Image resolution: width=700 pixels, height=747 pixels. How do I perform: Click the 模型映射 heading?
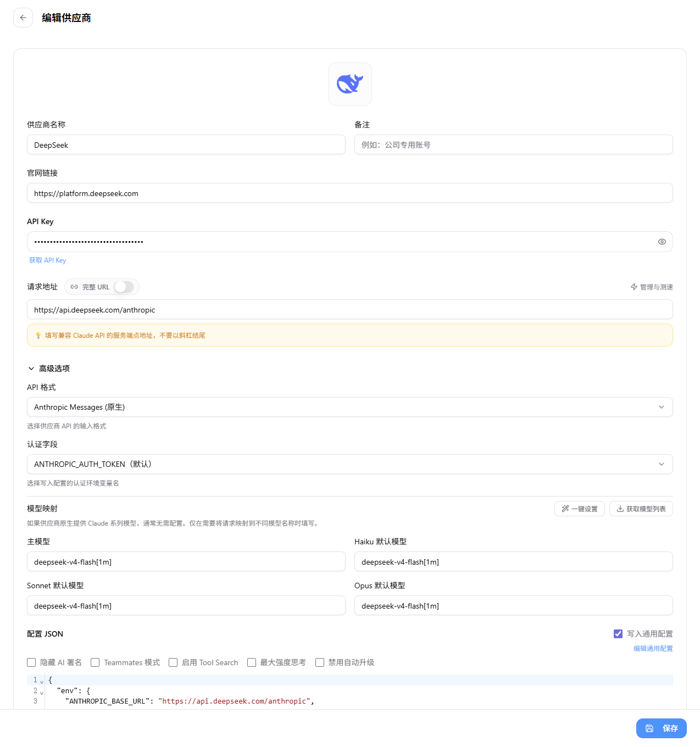coord(42,509)
